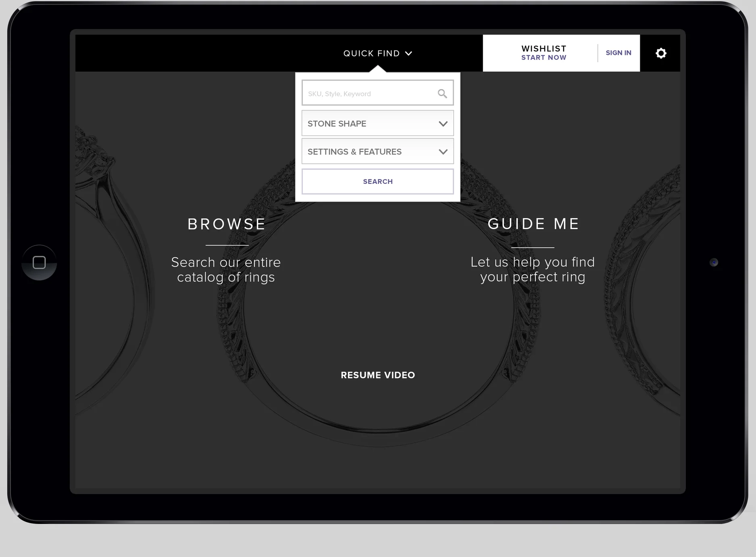Viewport: 756px width, 557px height.
Task: Click the iPad front camera dot
Action: point(714,263)
